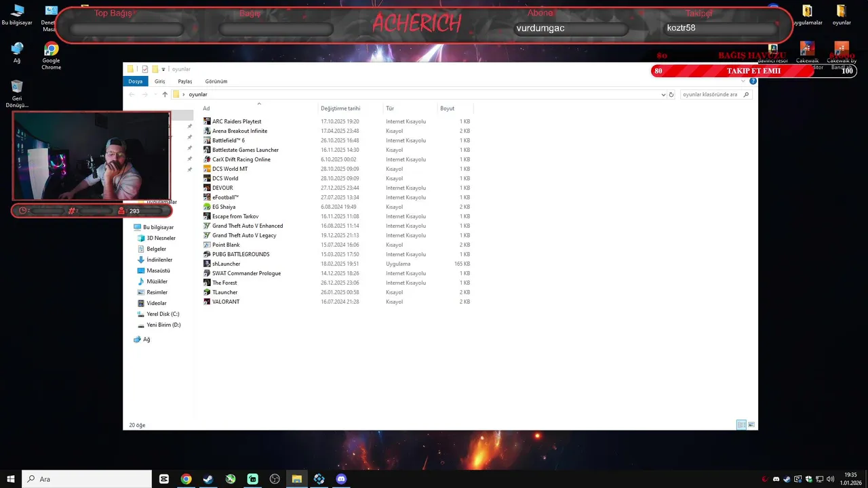Open the recent locations dropdown arrow

(x=154, y=94)
